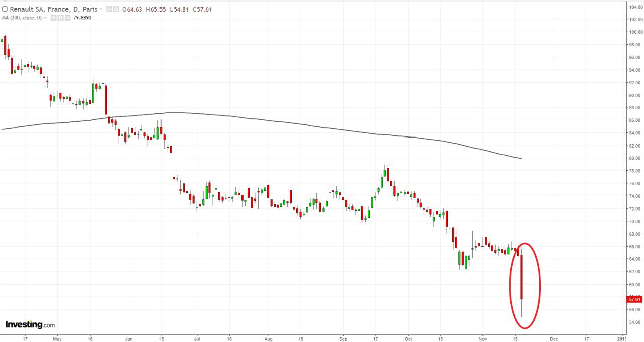Click the May label on time axis
This screenshot has height=342, width=644.
tap(57, 339)
